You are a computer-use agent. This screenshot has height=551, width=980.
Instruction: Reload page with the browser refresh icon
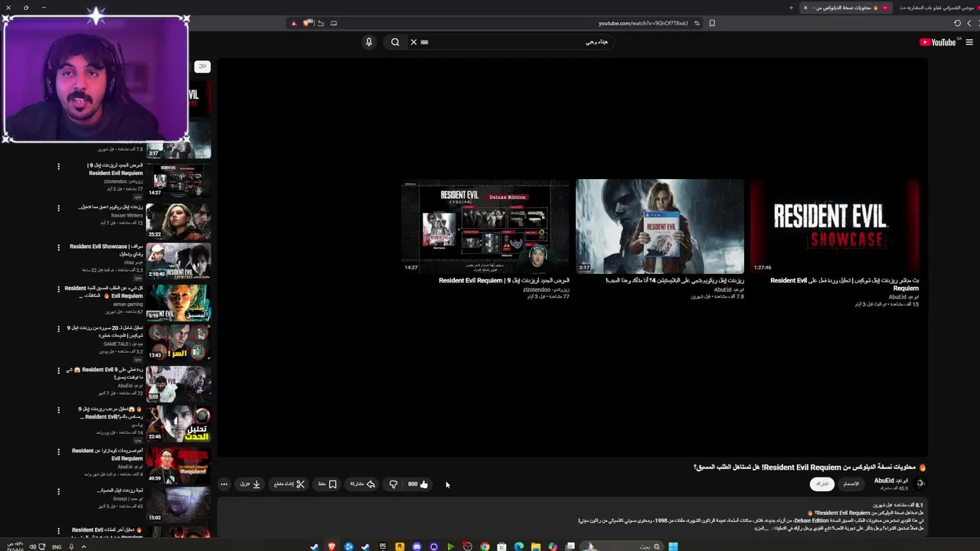click(957, 23)
